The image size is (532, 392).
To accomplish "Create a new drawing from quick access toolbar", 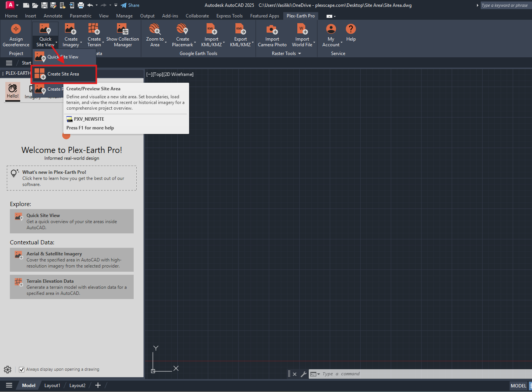I will [x=26, y=5].
